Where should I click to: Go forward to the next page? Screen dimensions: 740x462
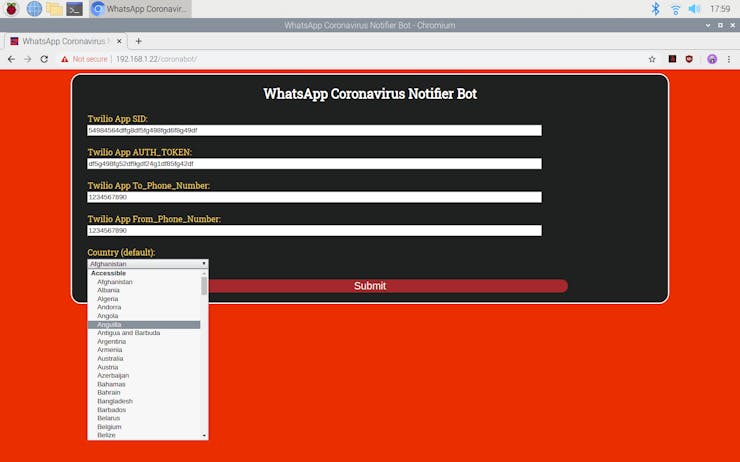(28, 59)
